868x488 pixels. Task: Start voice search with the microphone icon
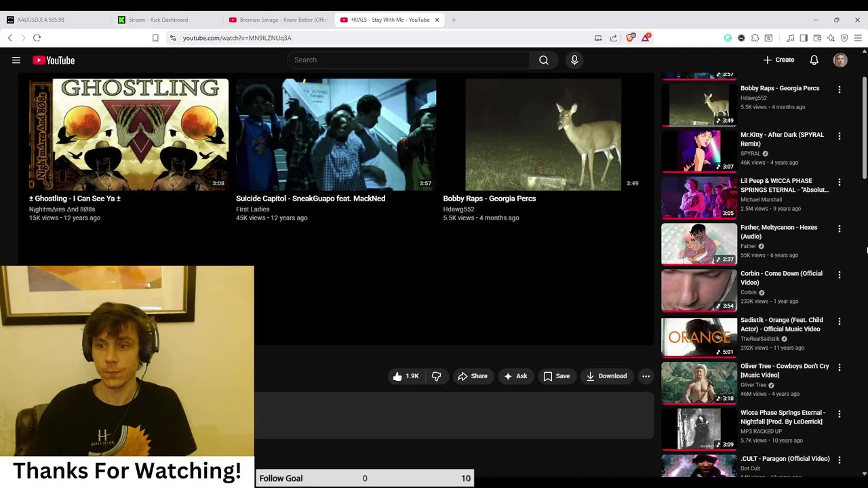(574, 60)
